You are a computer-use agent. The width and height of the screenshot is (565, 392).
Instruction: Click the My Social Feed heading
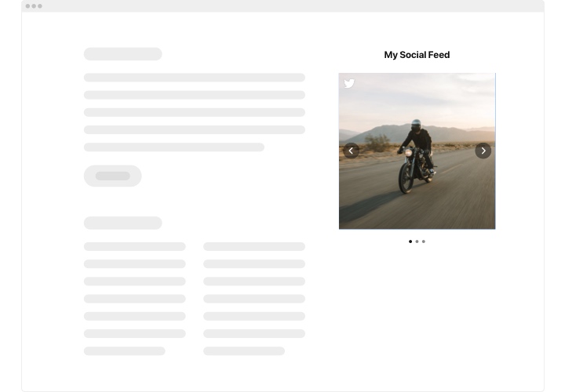pos(417,55)
